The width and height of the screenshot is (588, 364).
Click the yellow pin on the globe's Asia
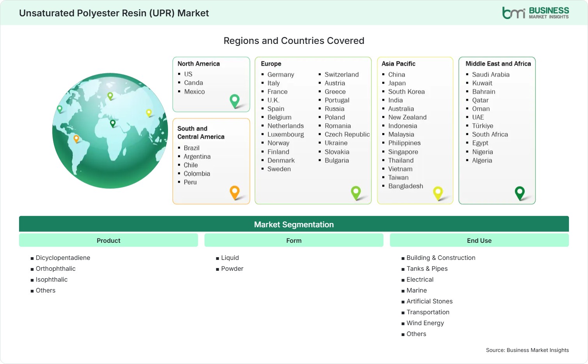coord(149,113)
